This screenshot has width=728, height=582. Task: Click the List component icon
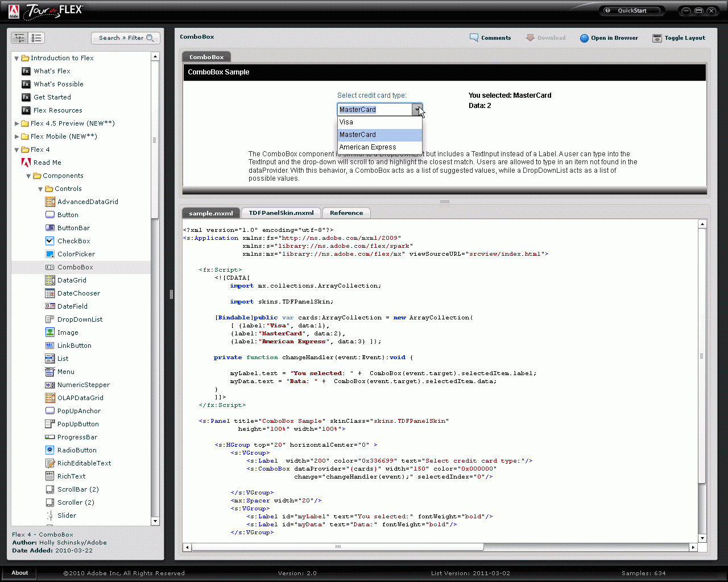50,359
